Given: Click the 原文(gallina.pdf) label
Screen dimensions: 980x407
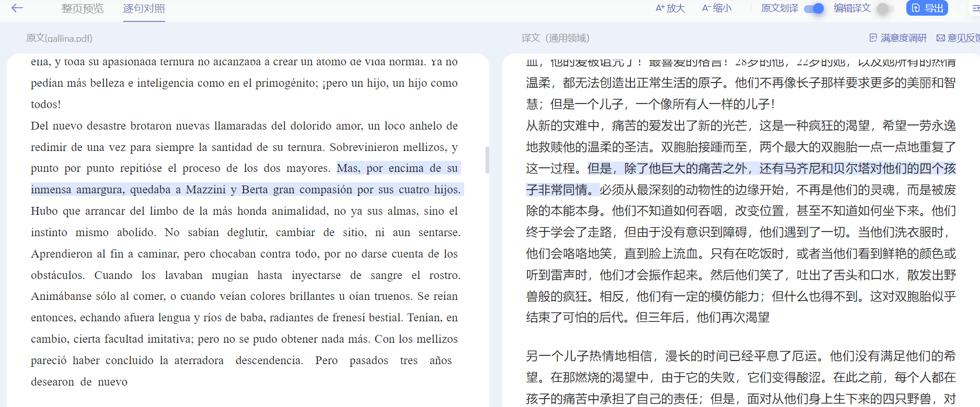Looking at the screenshot, I should point(59,38).
